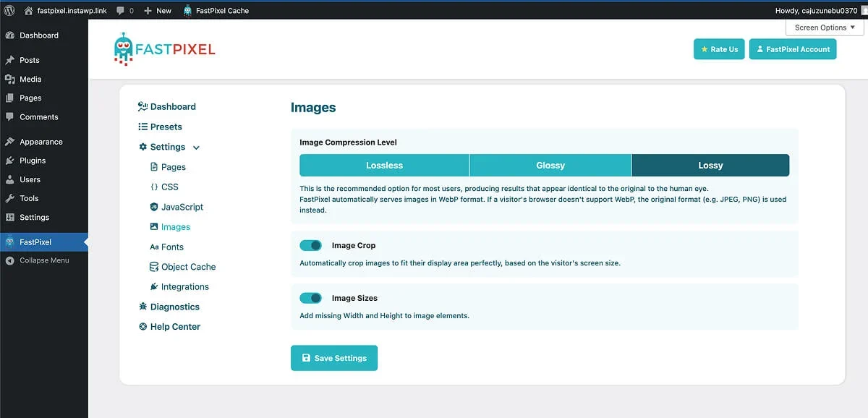Click the star icon on Rate Us

click(705, 49)
